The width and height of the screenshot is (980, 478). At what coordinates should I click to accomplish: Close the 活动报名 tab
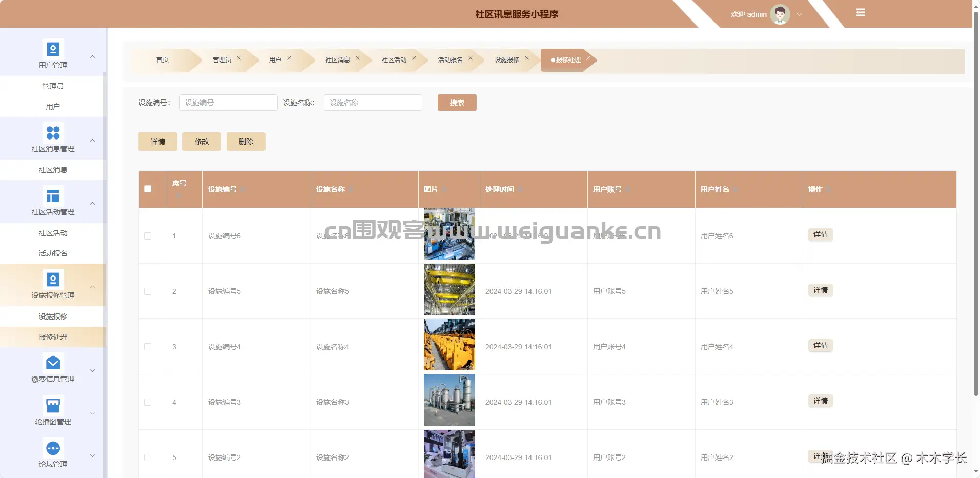click(471, 58)
